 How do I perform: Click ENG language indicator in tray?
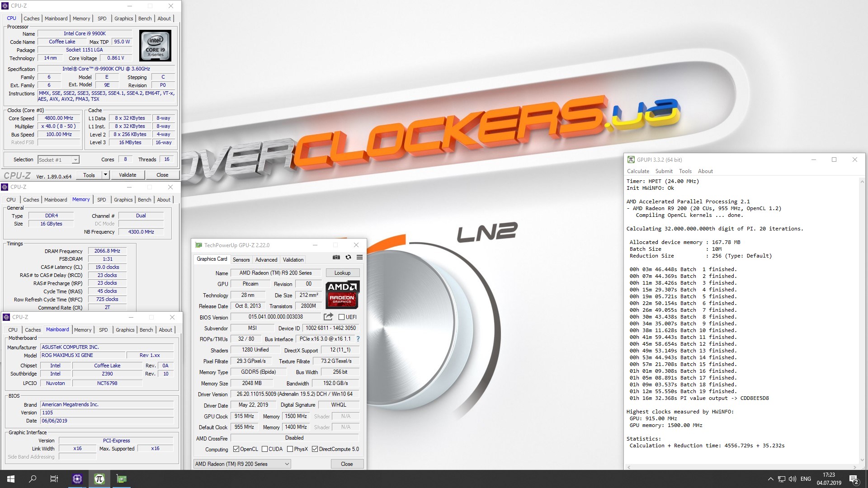(806, 479)
